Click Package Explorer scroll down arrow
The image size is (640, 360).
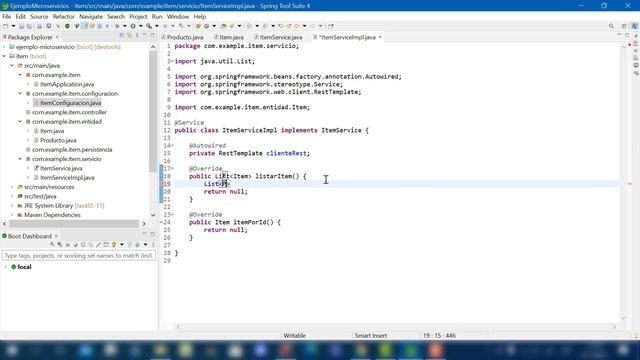[x=153, y=215]
